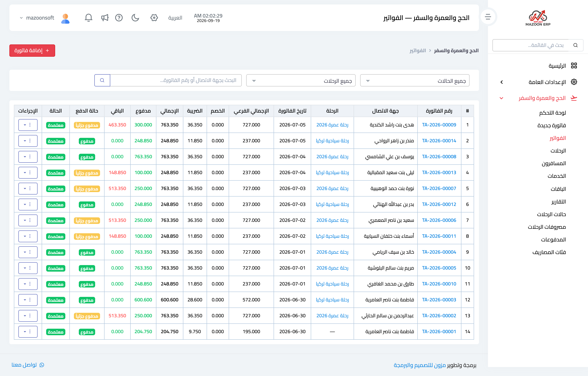
Task: Open the notifications bell
Action: [x=88, y=18]
